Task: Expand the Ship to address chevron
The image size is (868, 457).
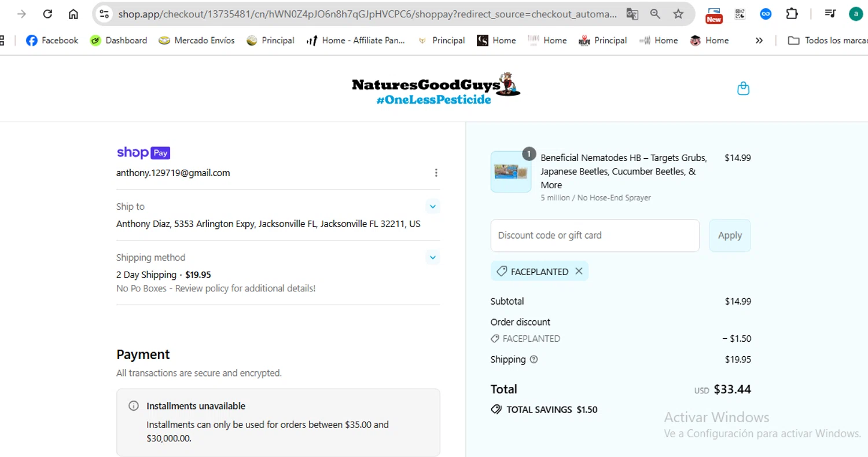Action: [433, 206]
